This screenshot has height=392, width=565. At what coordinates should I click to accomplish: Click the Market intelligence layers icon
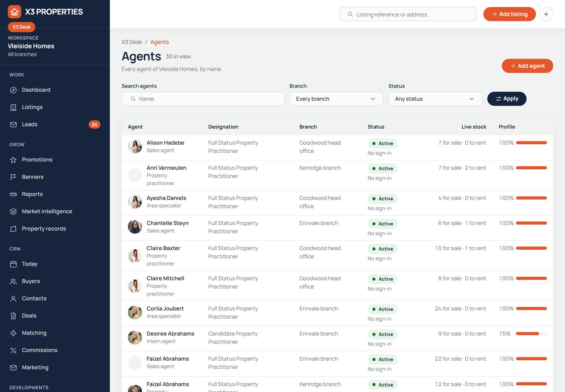13,212
